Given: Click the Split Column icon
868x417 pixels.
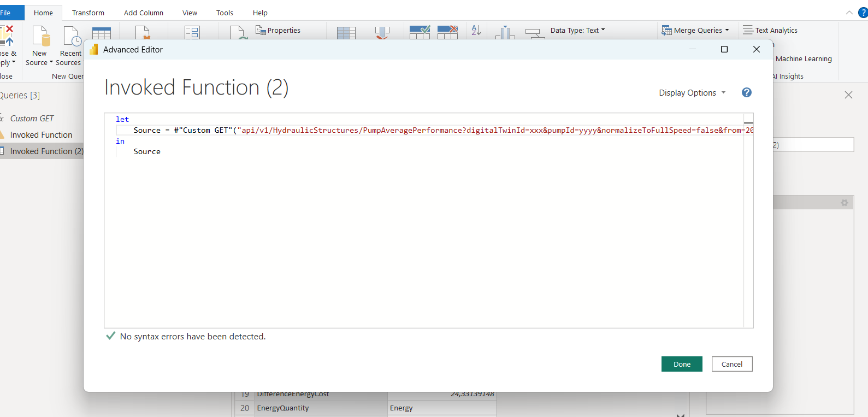Looking at the screenshot, I should [505, 32].
